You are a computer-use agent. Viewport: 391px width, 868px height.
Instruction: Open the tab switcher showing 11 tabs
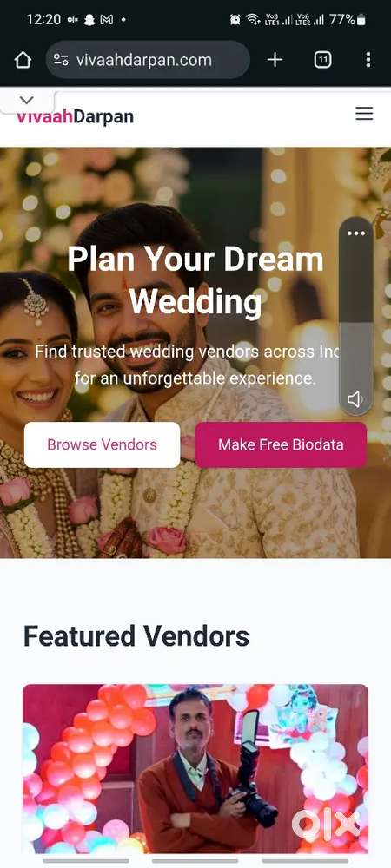[x=323, y=60]
